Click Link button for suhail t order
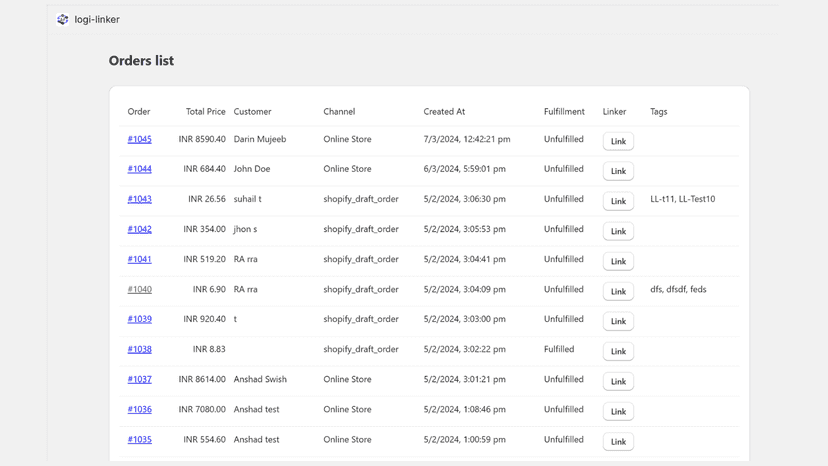Viewport: 828px width, 466px height. coord(618,201)
